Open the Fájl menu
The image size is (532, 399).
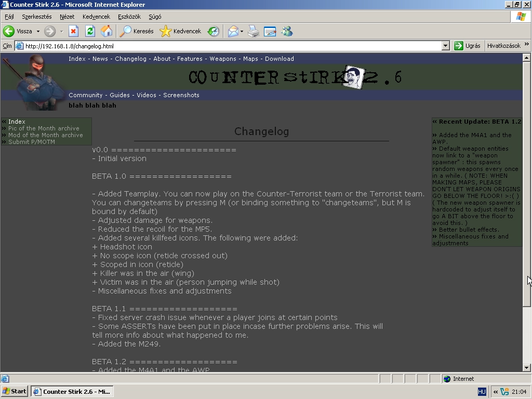[9, 17]
